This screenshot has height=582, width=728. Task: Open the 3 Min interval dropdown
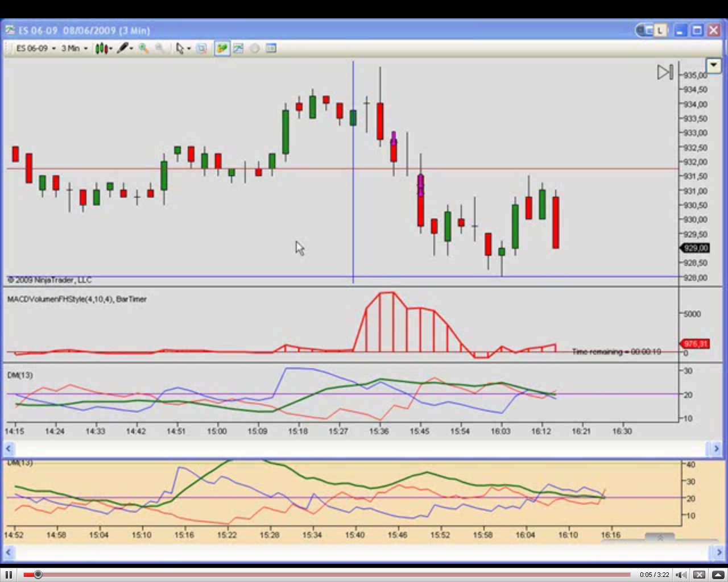(x=74, y=48)
